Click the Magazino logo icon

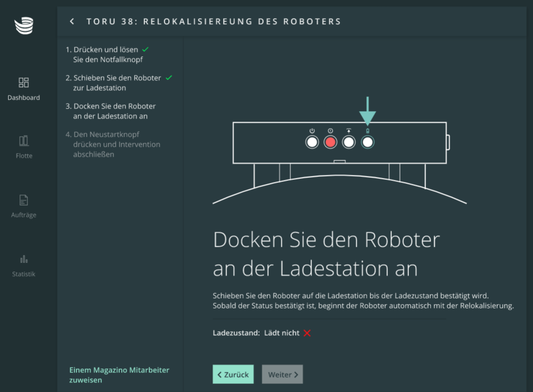(24, 26)
